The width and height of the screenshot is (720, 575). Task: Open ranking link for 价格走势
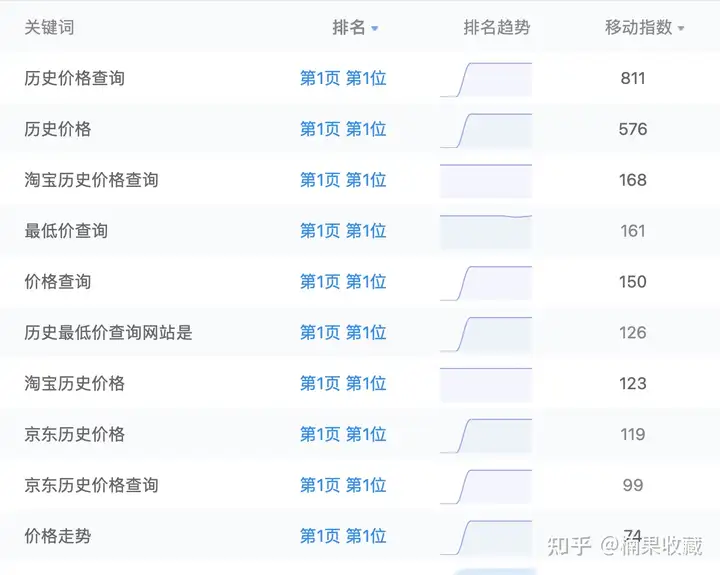343,536
